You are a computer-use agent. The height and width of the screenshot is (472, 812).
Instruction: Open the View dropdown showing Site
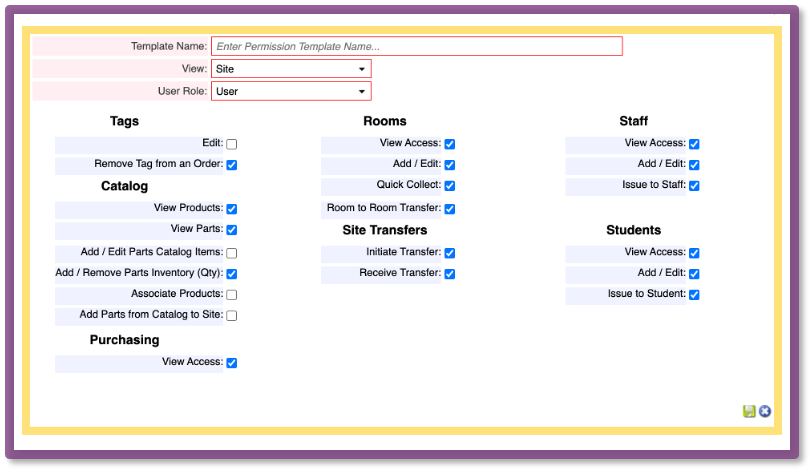tap(291, 69)
